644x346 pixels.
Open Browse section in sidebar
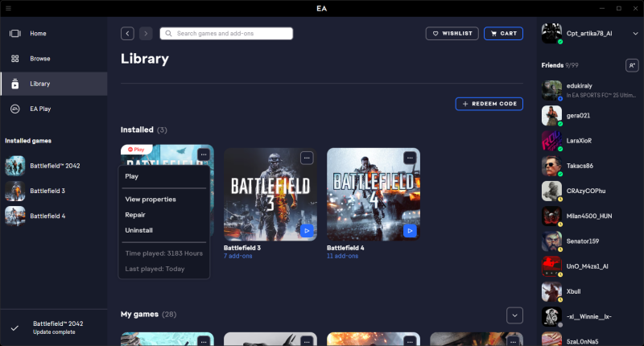pyautogui.click(x=54, y=59)
